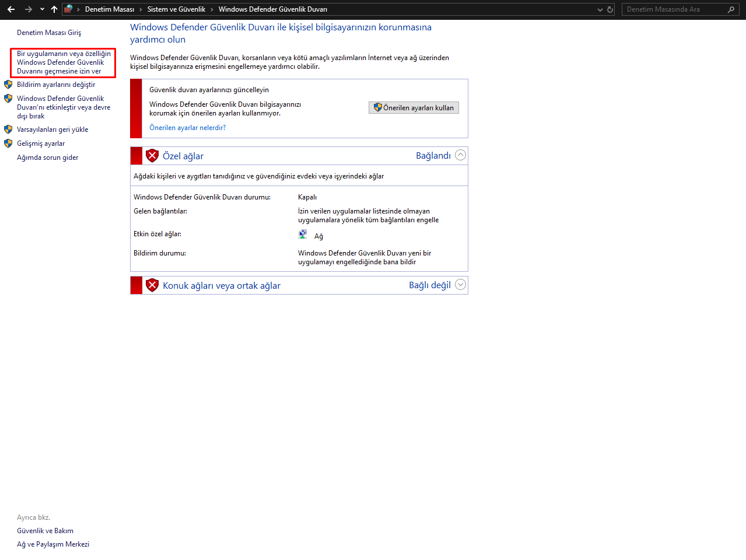Click the red X icon on Konuk ağları header
746x560 pixels.
click(x=152, y=285)
